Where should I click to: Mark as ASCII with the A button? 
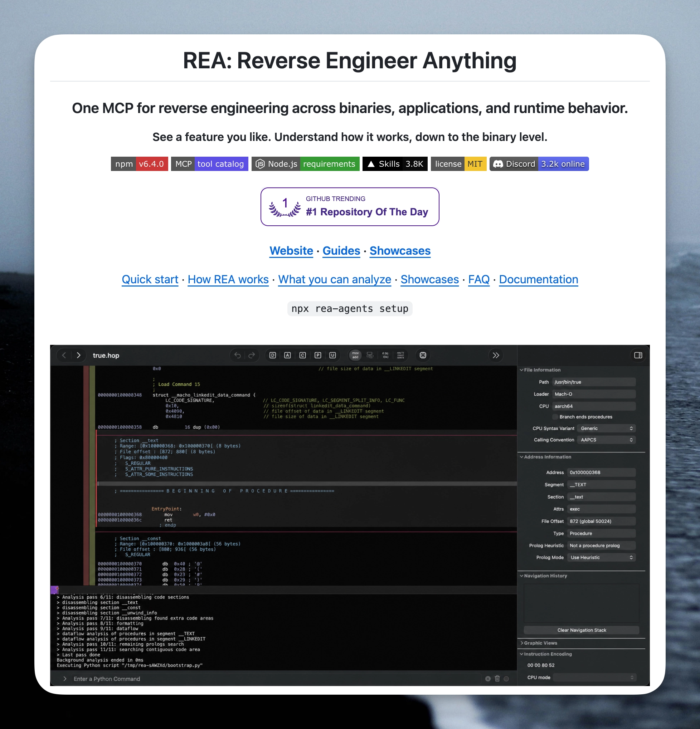point(288,355)
